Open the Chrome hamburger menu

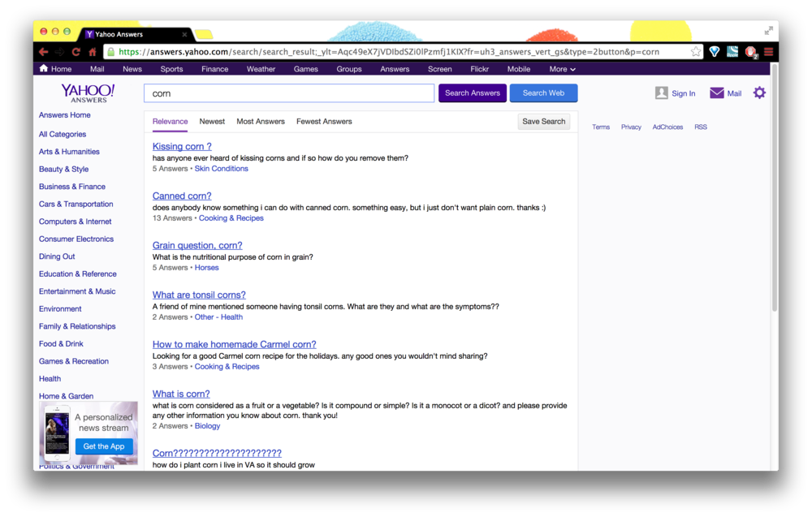(x=768, y=52)
